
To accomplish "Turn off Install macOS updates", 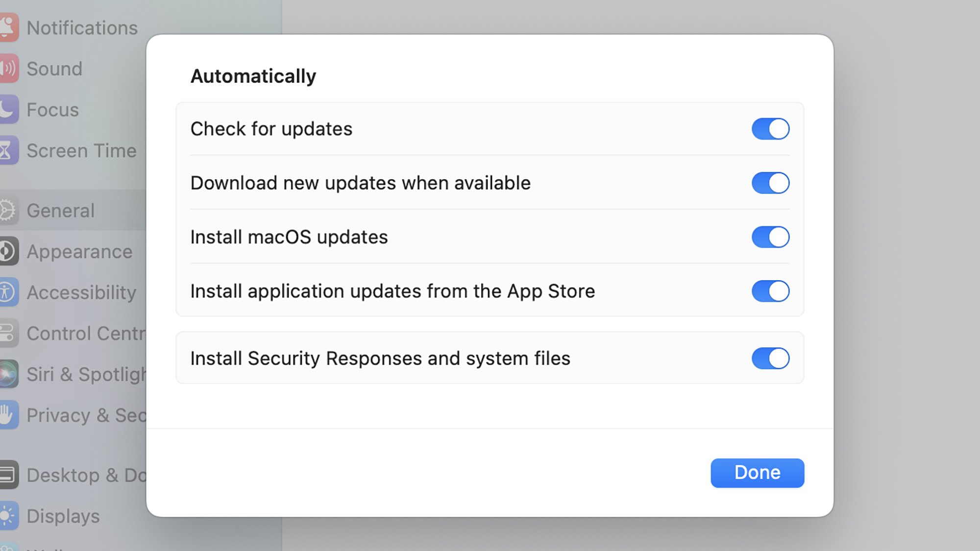I will coord(771,237).
